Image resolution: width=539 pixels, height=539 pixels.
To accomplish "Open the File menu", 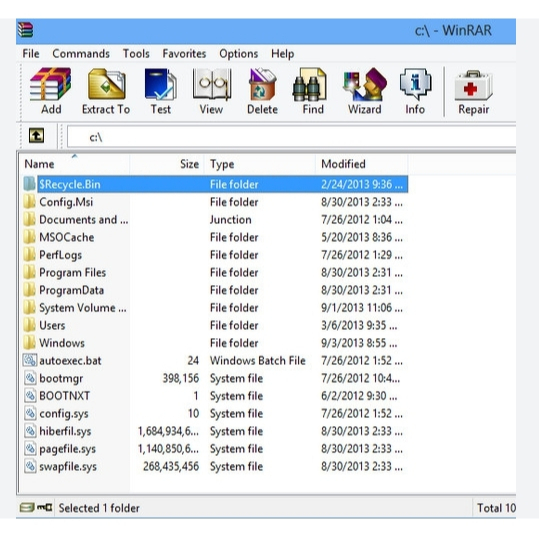I will (x=31, y=54).
